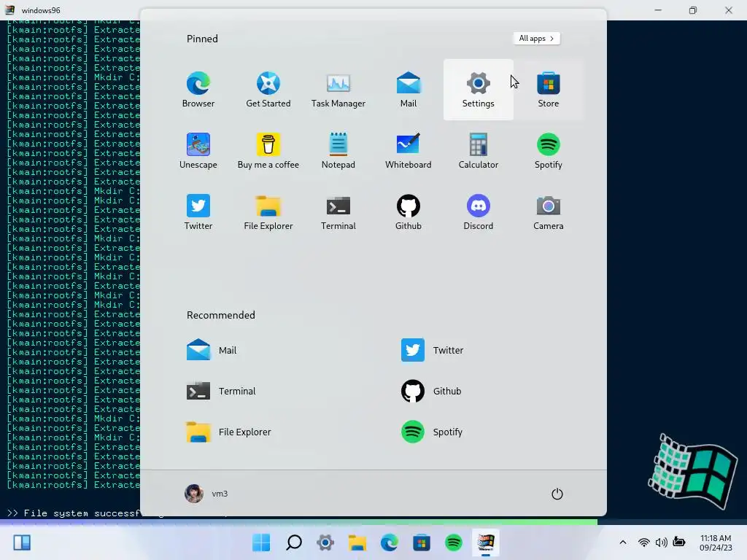The image size is (747, 560).
Task: Open pinned File Explorer app
Action: 268,212
